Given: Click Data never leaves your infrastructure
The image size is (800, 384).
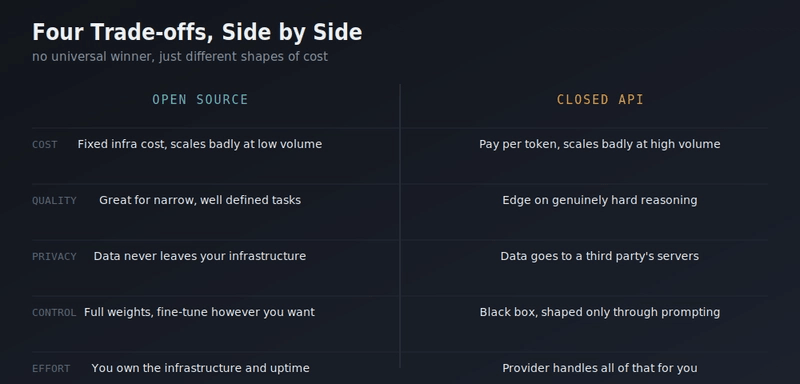Looking at the screenshot, I should tap(199, 256).
